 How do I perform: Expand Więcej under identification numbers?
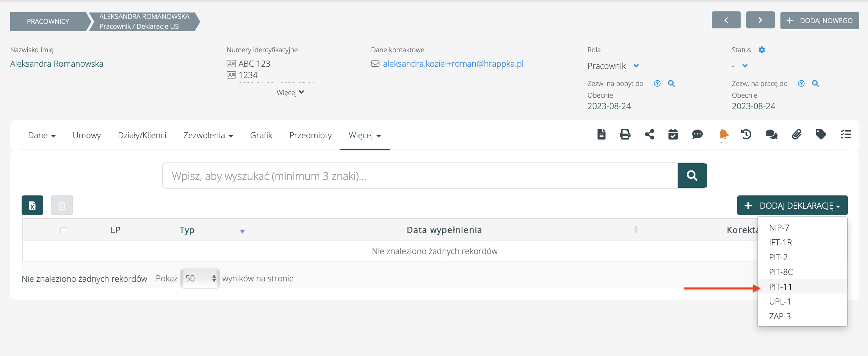(x=290, y=92)
